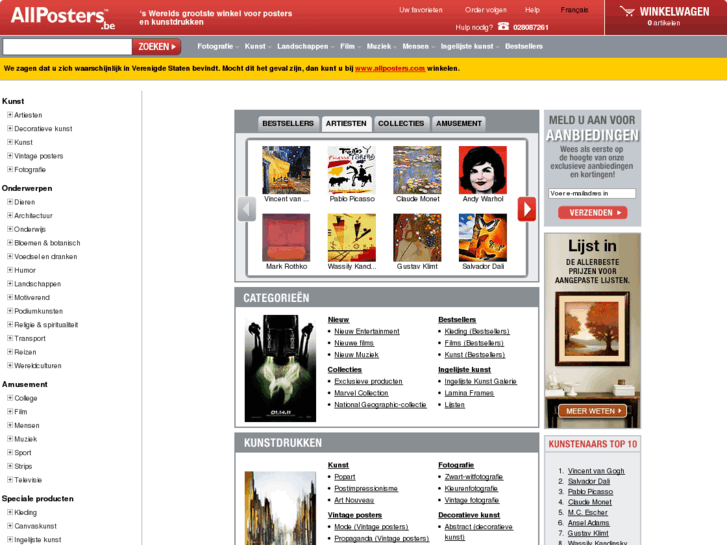Click the framed landscape picture in the Lijst in banner
The width and height of the screenshot is (727, 545).
(592, 329)
